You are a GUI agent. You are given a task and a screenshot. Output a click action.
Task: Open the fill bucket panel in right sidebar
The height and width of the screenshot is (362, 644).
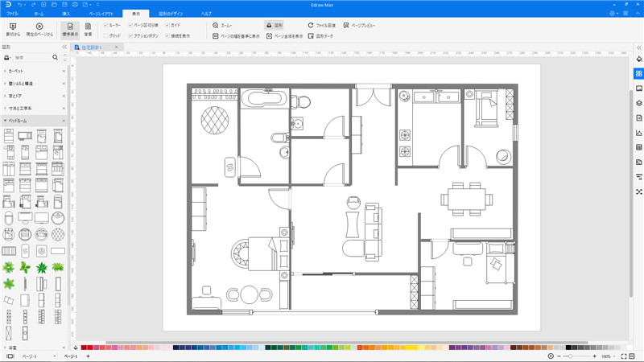pos(638,59)
